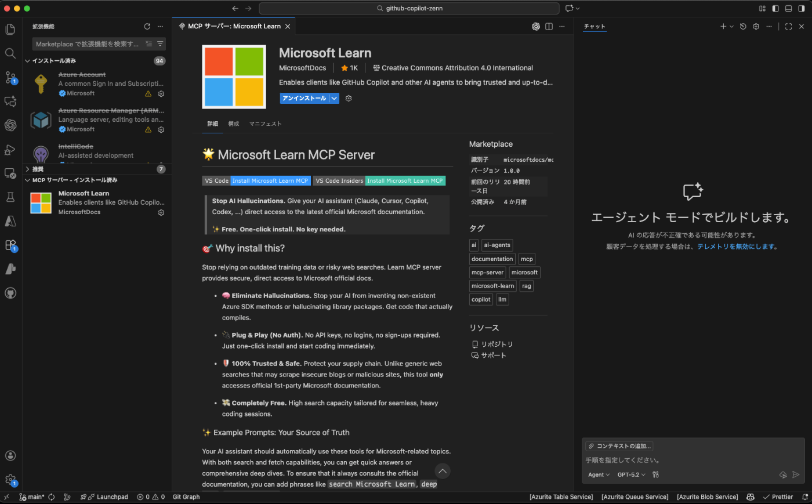Select the MCP サーバー: Microsoft Learn editor tab
The height and width of the screenshot is (504, 812).
pyautogui.click(x=234, y=27)
